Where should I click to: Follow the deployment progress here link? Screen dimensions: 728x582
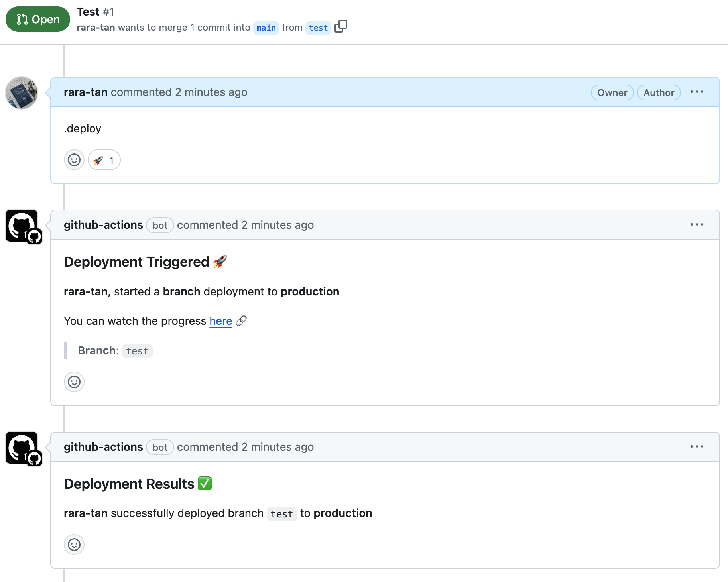pos(220,321)
